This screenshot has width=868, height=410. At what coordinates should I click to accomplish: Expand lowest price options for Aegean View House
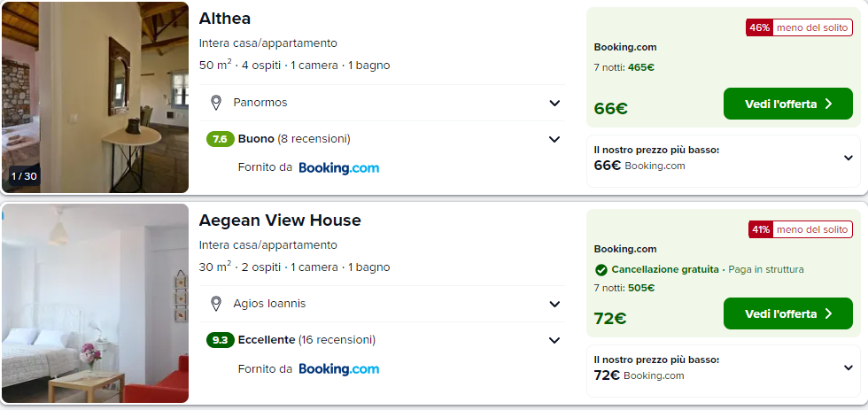pos(848,367)
